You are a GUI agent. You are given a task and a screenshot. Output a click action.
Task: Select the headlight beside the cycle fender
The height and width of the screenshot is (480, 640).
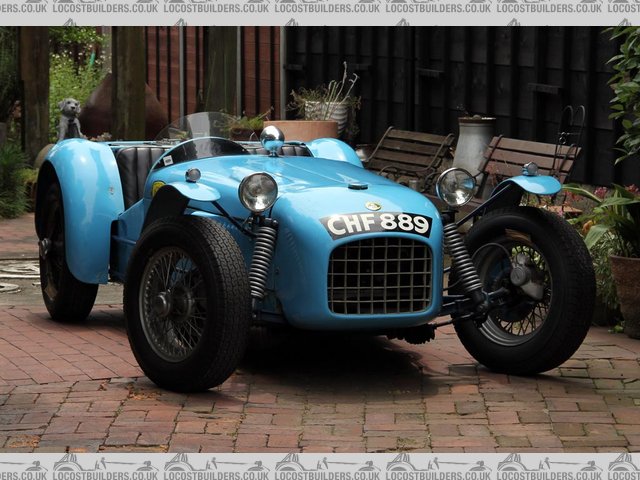pyautogui.click(x=456, y=186)
